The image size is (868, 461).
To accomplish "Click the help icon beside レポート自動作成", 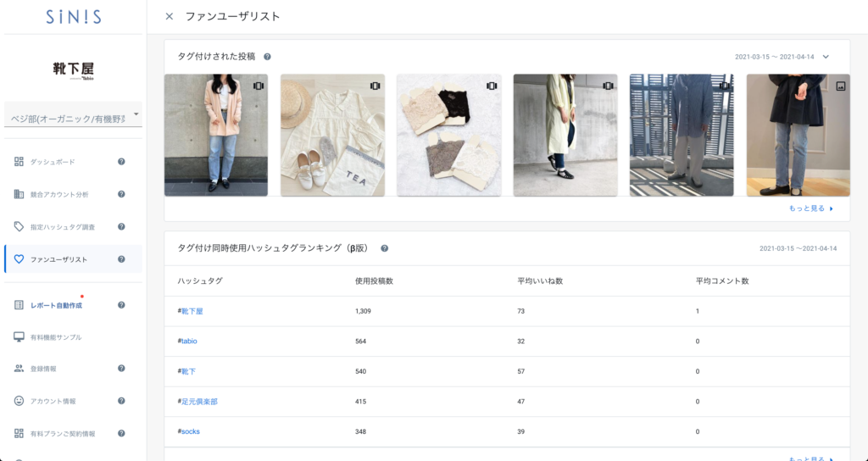I will 121,305.
